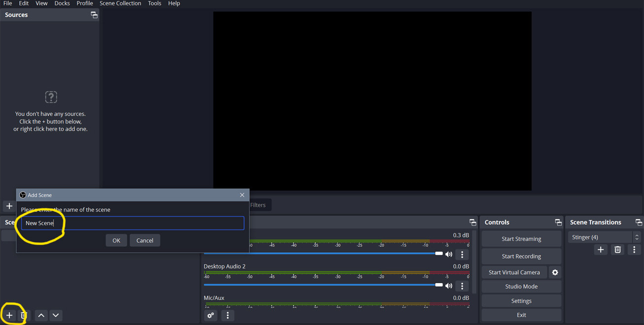The width and height of the screenshot is (644, 325).
Task: Open virtual camera settings gear icon
Action: pos(555,272)
